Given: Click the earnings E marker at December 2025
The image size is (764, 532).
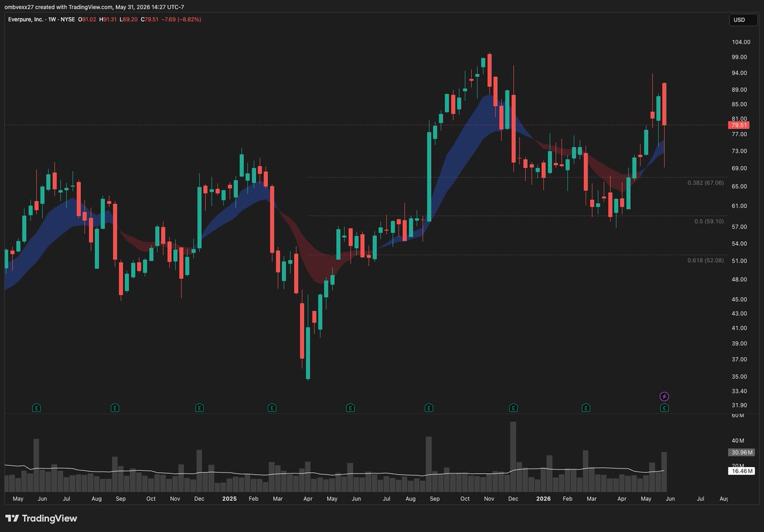Looking at the screenshot, I should 513,407.
